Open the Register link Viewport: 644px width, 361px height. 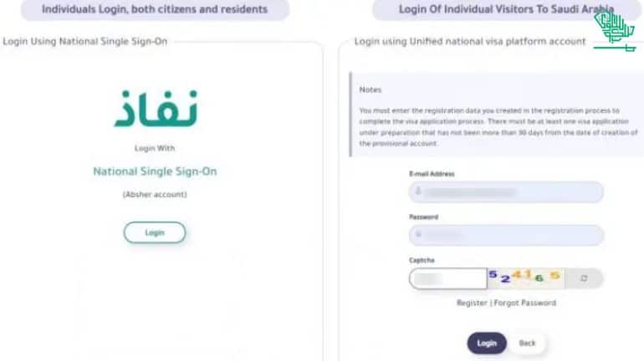click(472, 303)
